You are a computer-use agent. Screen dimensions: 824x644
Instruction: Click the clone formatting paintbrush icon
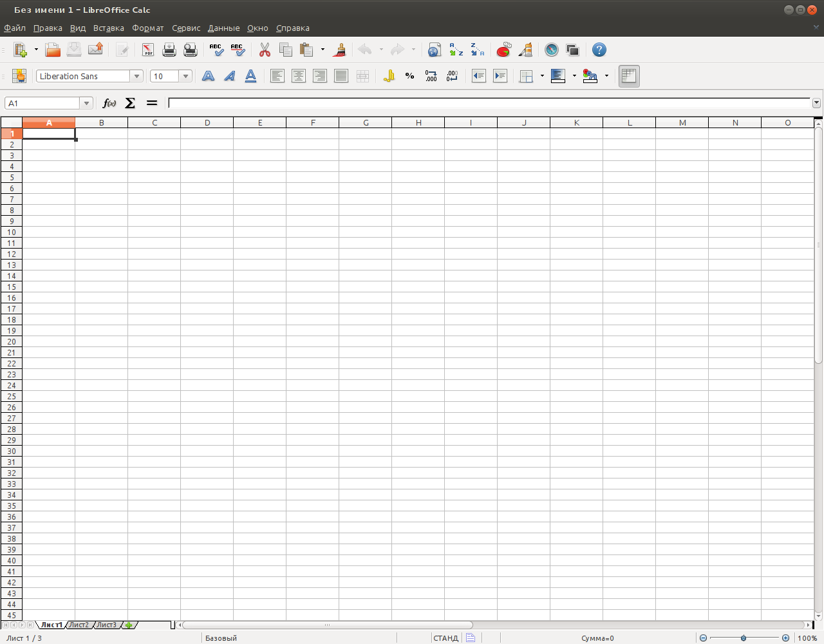click(x=341, y=50)
